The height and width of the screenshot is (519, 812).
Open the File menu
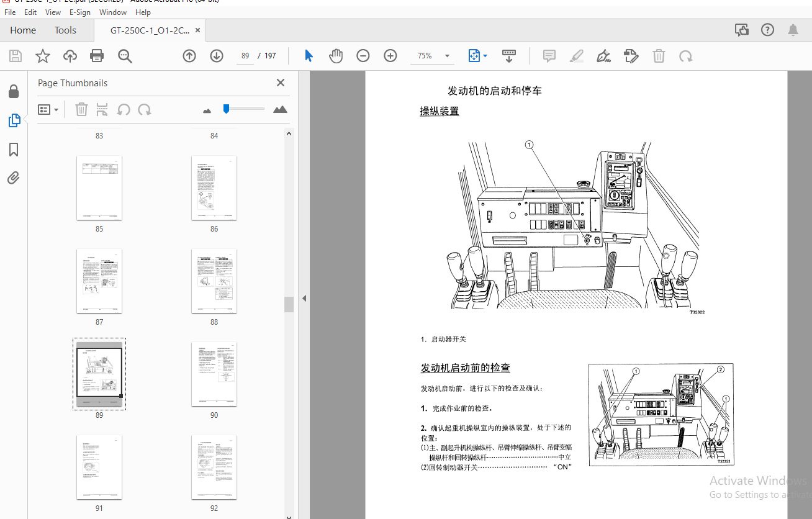coord(10,12)
